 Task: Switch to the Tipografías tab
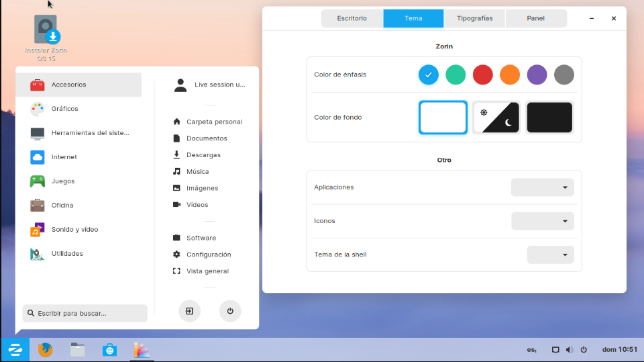coord(475,19)
